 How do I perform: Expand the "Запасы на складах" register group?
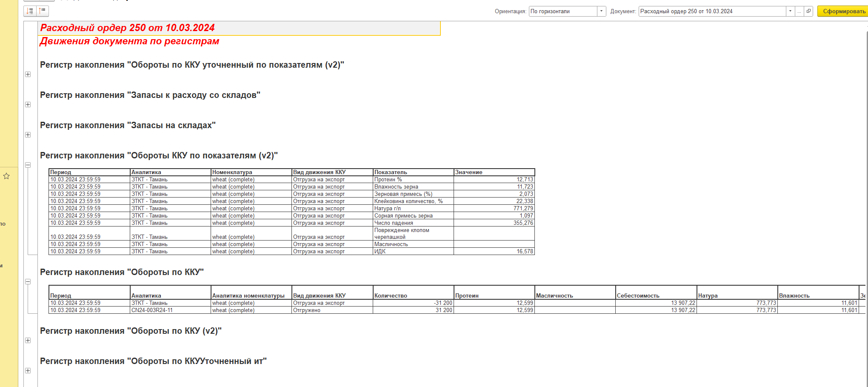coord(28,135)
